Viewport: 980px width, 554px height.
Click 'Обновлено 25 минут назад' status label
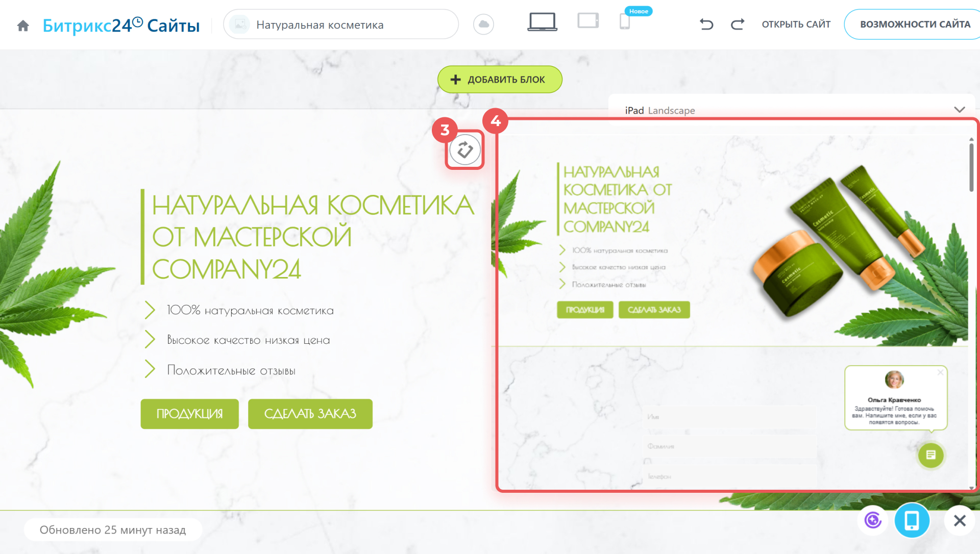pos(113,530)
